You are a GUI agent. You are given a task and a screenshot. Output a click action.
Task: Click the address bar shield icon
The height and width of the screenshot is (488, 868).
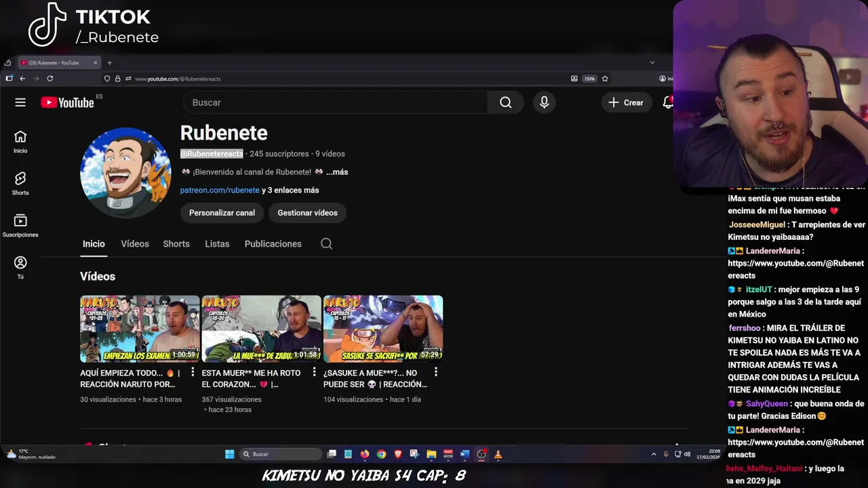click(x=107, y=79)
